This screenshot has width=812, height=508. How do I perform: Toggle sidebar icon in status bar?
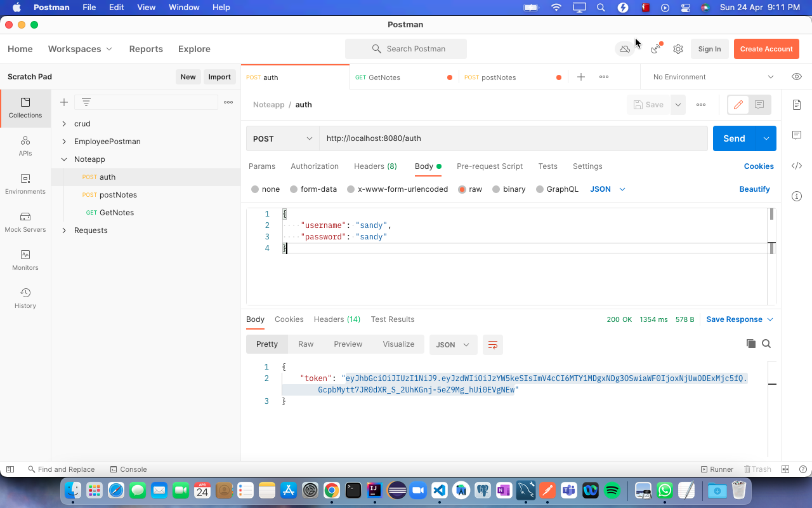[10, 469]
